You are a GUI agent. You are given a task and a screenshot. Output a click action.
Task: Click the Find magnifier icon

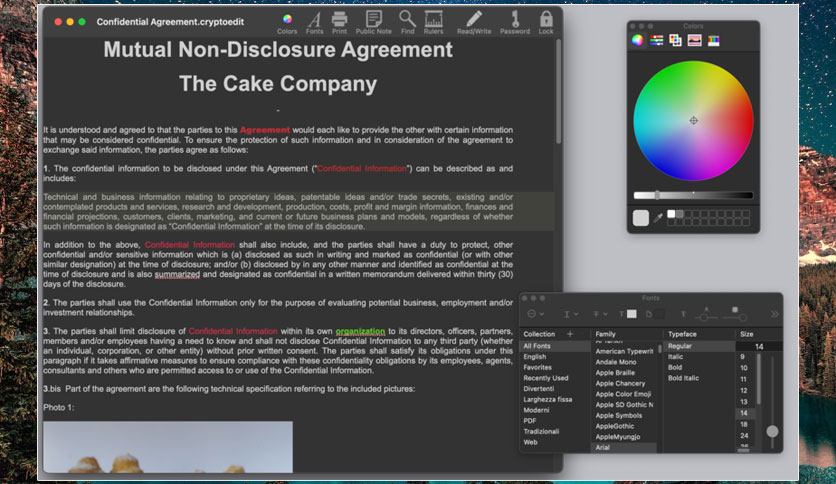[x=407, y=23]
